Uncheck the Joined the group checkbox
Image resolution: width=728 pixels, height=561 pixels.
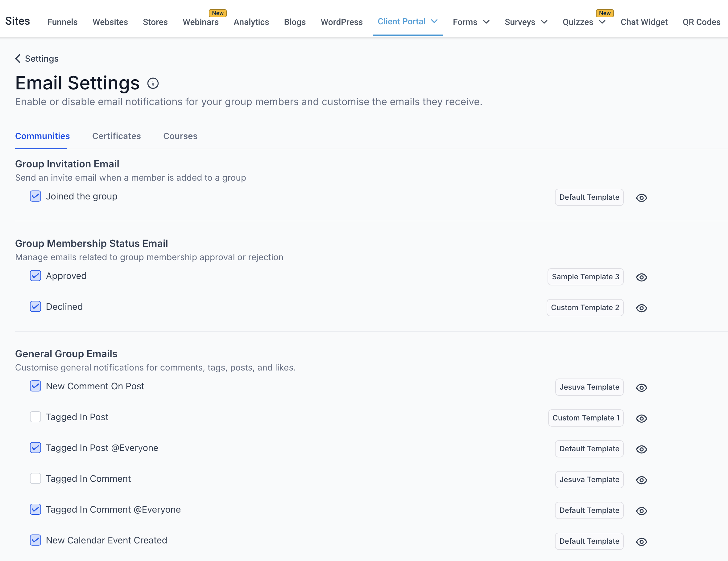pos(35,196)
